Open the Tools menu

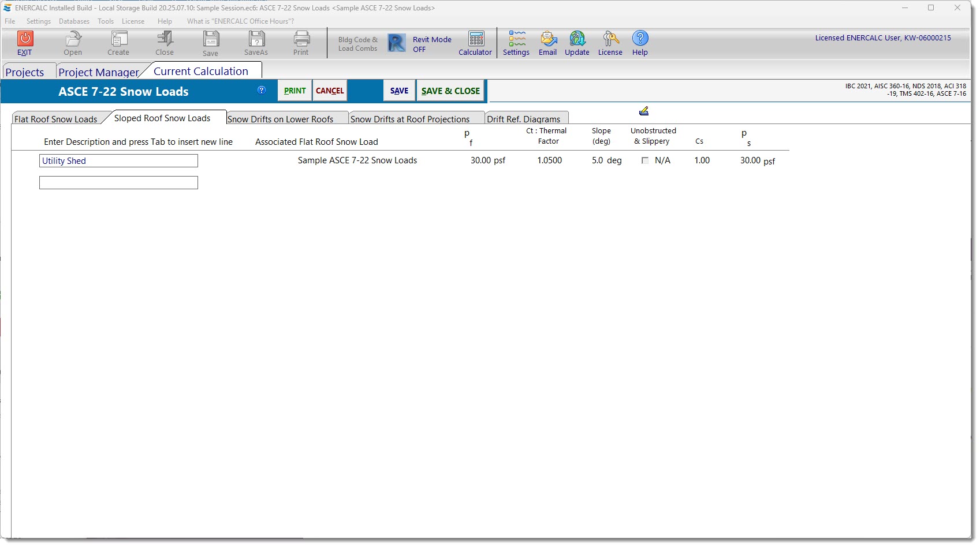pyautogui.click(x=106, y=21)
